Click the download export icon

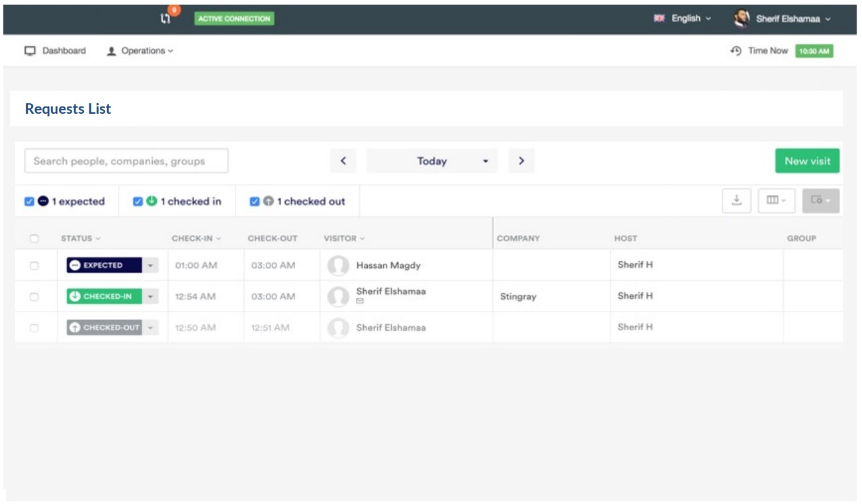(x=736, y=201)
